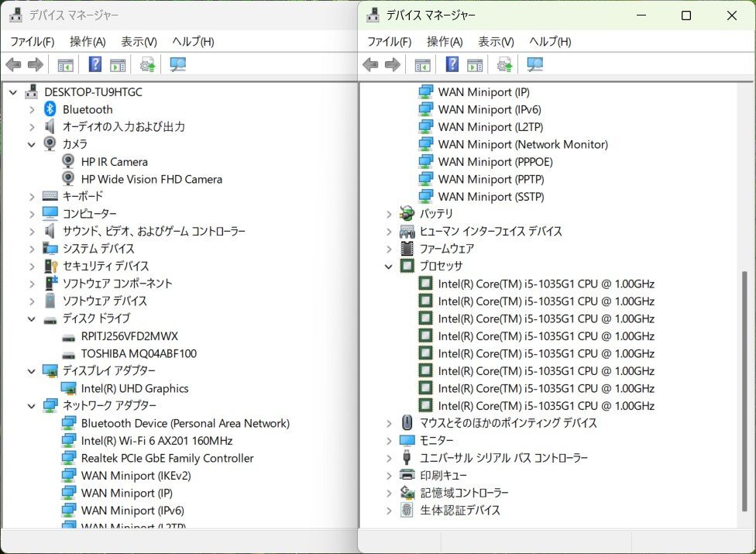
Task: Select WAN Miniport (SSTP)
Action: (x=491, y=196)
